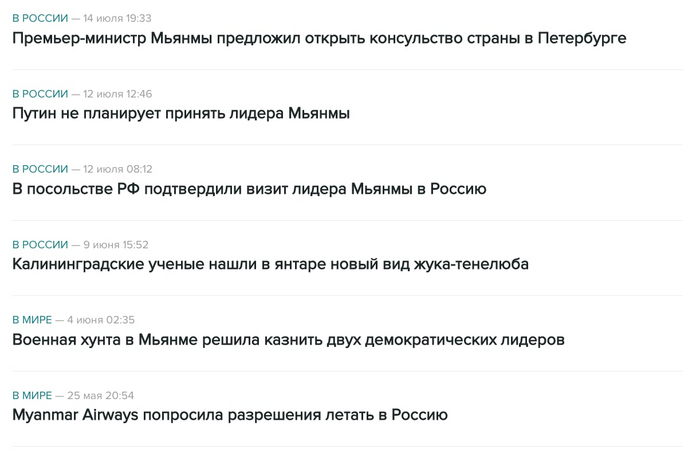This screenshot has height=453, width=700.
Task: Open 'Myanmar Airways попросила разрешения летать' headline
Action: tap(230, 414)
